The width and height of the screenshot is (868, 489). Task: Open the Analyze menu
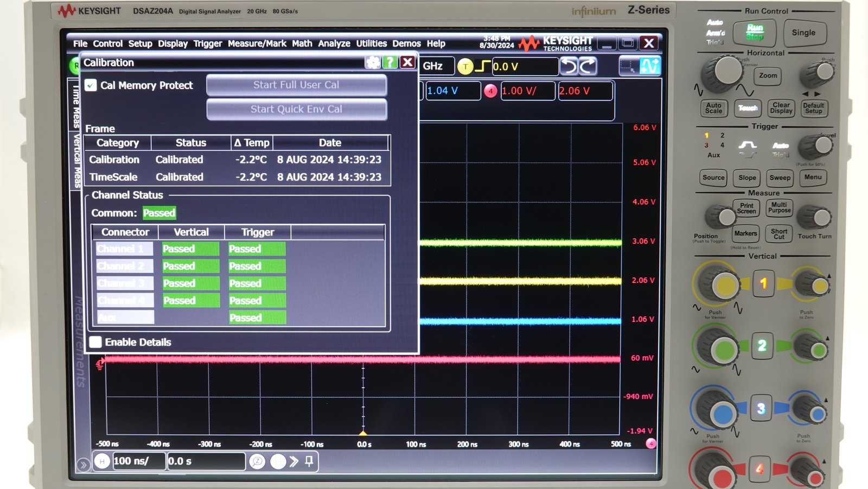coord(334,43)
